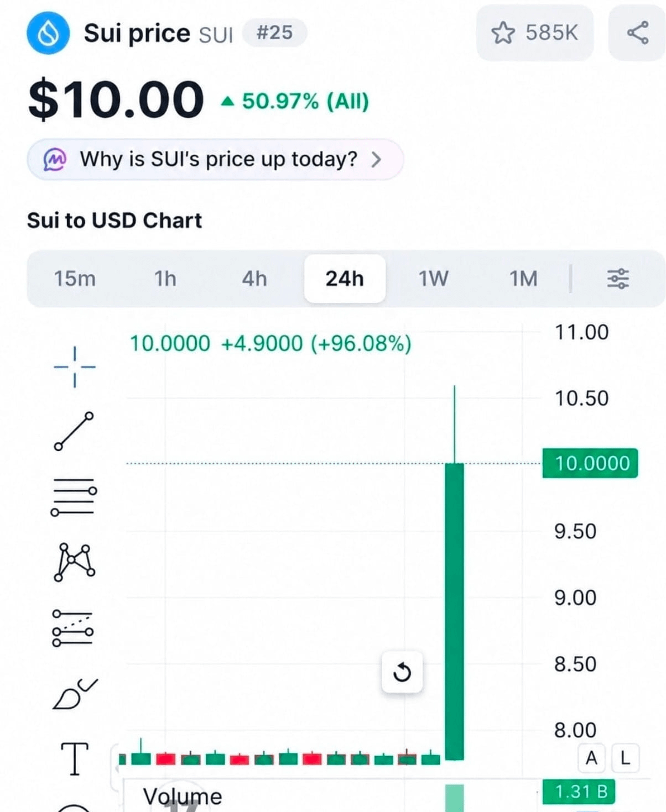Share the Sui price page
The width and height of the screenshot is (666, 812).
point(637,33)
